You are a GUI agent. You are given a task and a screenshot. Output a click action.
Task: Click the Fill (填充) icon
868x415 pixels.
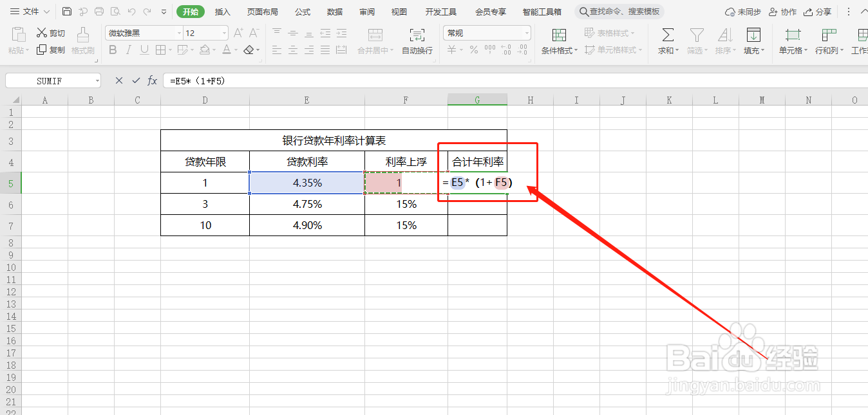(753, 39)
